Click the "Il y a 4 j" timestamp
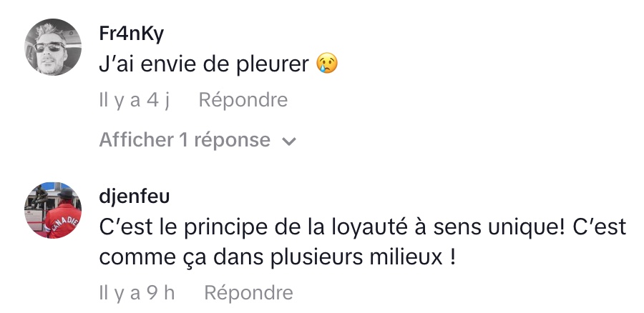The image size is (644, 313). 134,100
